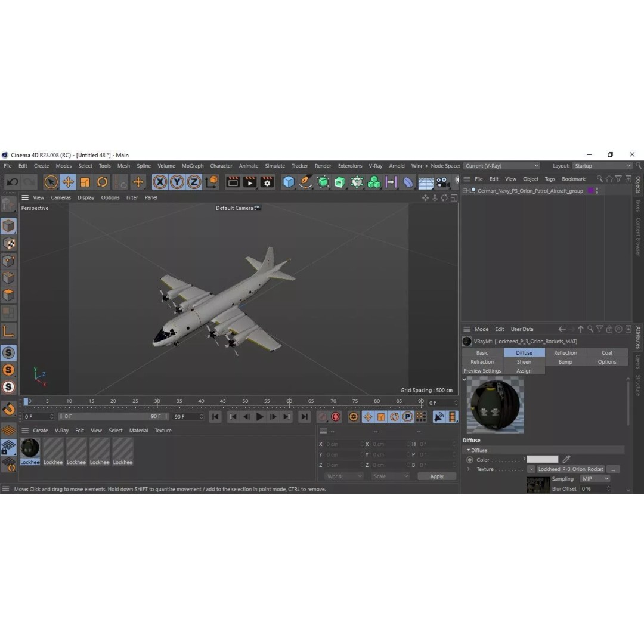
Task: Add a Camera object
Action: click(442, 182)
